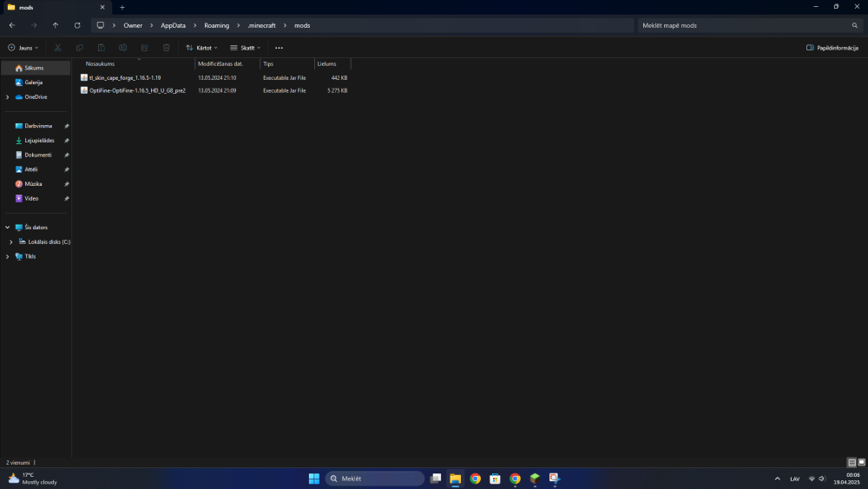Image resolution: width=868 pixels, height=489 pixels.
Task: Open the volume control in system tray
Action: [x=822, y=479]
